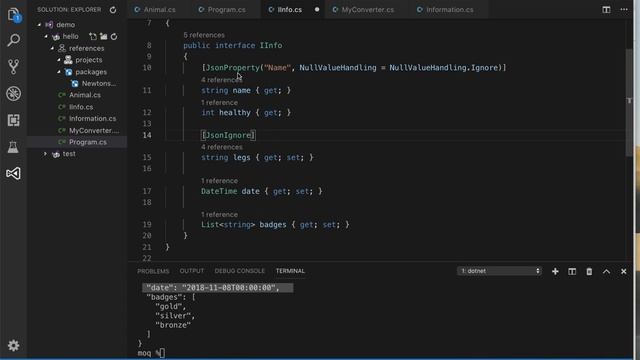Expand the test project node
Image resolution: width=640 pixels, height=360 pixels.
(45, 154)
